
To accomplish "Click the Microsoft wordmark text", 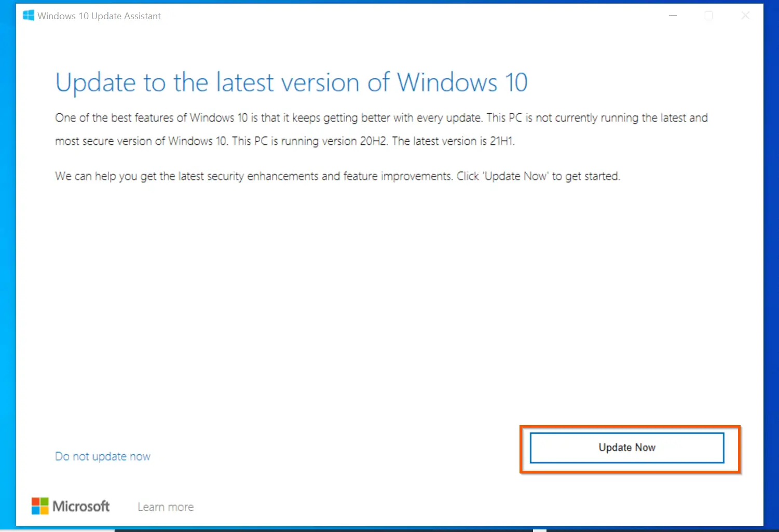I will [81, 506].
